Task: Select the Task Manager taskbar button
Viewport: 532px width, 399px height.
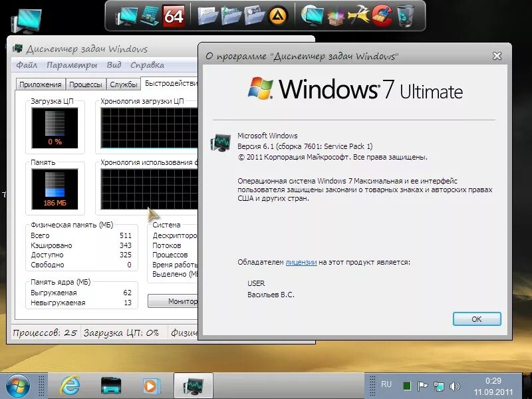Action: (194, 386)
